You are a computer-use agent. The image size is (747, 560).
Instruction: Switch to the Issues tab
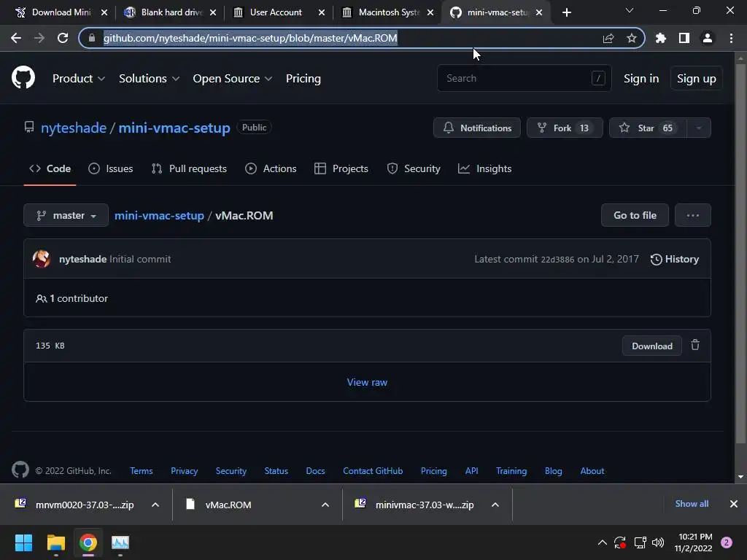coord(111,168)
